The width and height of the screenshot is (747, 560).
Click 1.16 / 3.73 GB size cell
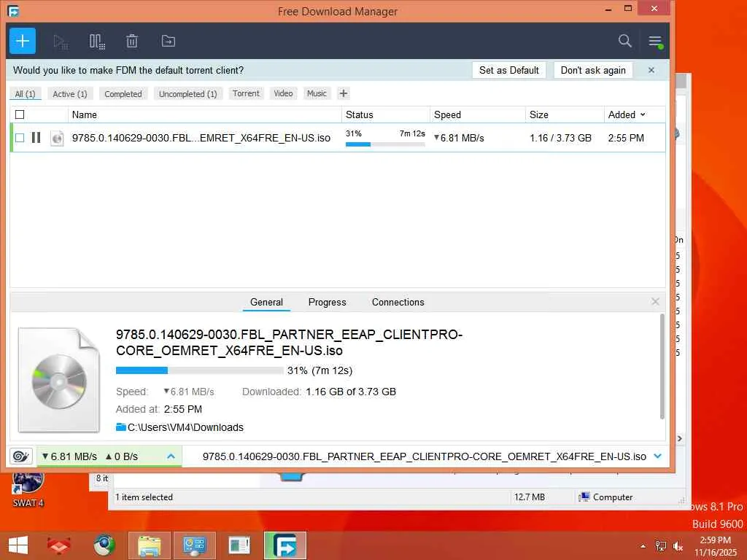pos(561,138)
